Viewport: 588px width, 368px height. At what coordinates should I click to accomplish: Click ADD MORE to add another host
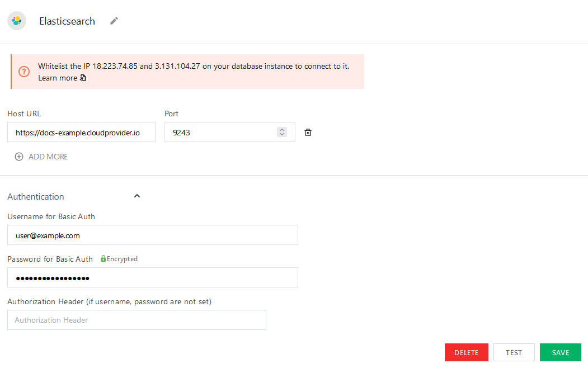tap(48, 157)
